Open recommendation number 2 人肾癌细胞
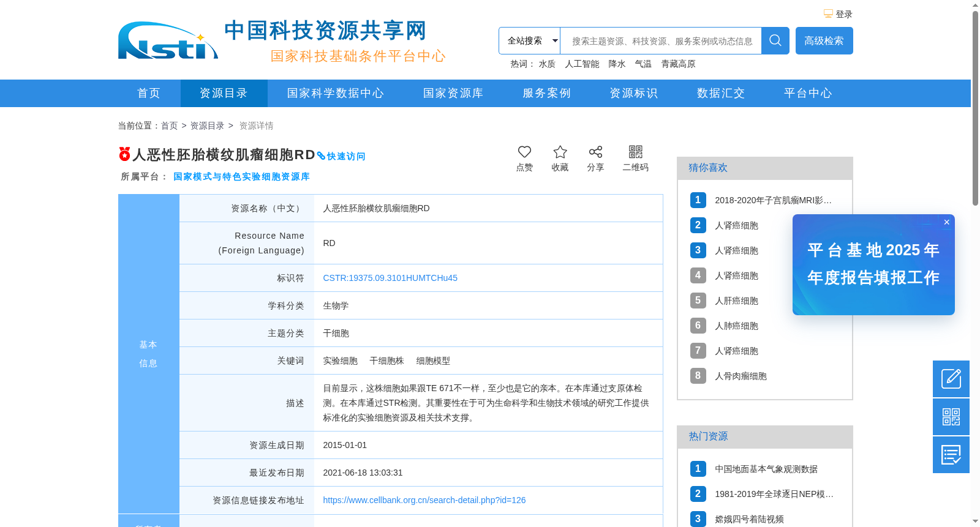Screen dimensions: 980x527 (x=736, y=225)
